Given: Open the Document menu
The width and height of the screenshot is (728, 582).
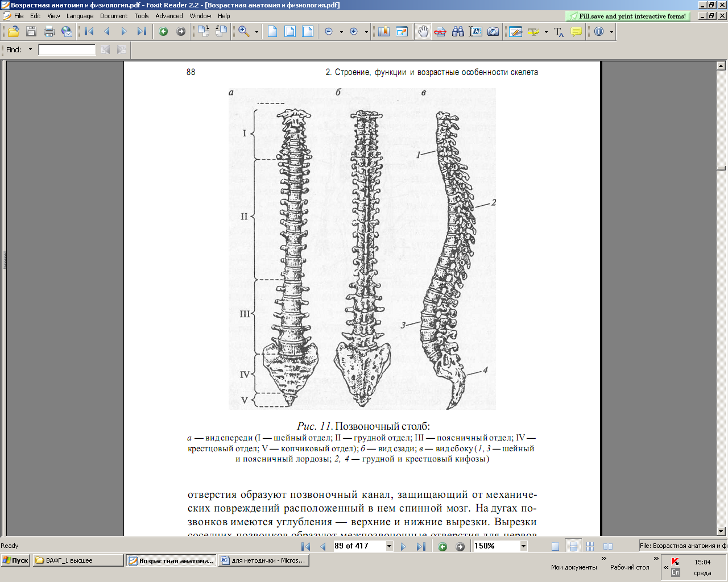Looking at the screenshot, I should pyautogui.click(x=114, y=16).
